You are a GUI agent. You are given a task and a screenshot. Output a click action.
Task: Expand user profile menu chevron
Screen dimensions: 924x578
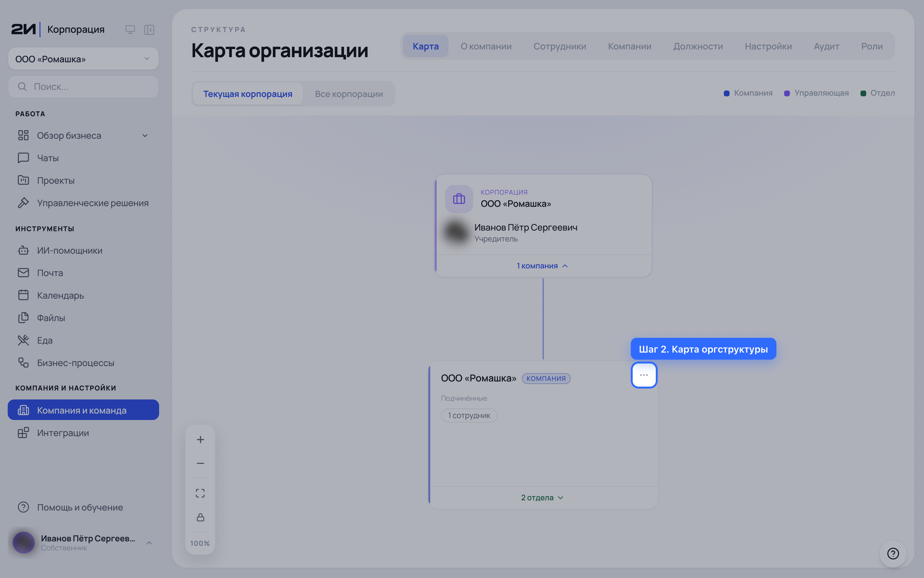point(149,543)
